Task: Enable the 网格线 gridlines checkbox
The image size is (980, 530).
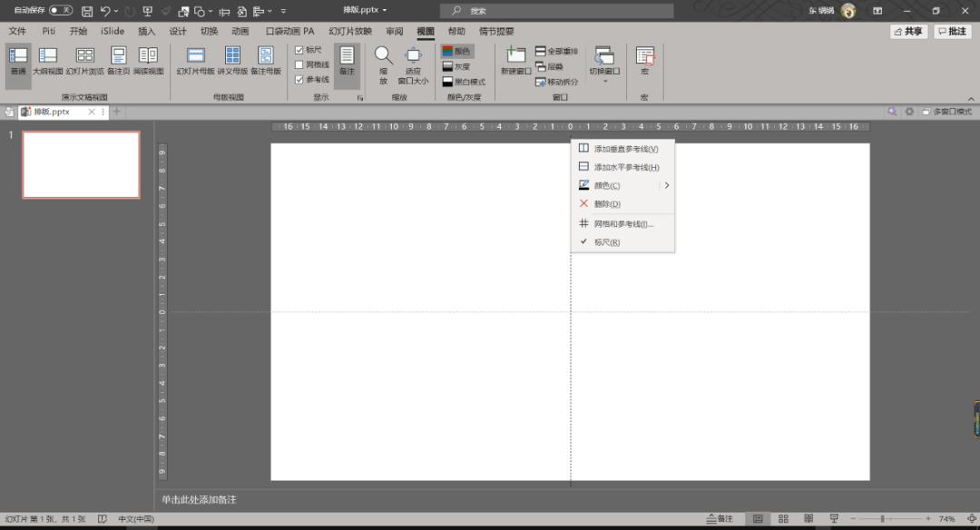Action: [299, 64]
